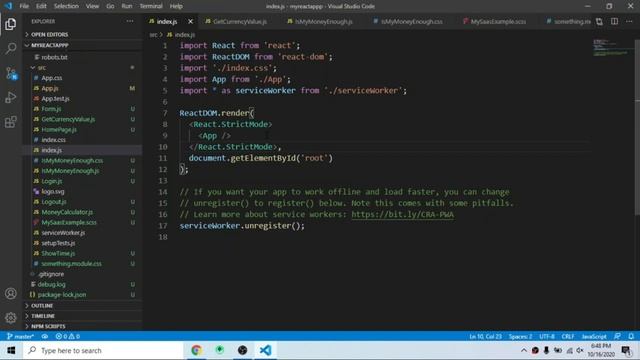Open the Go menu
The image size is (640, 360).
pos(110,6)
